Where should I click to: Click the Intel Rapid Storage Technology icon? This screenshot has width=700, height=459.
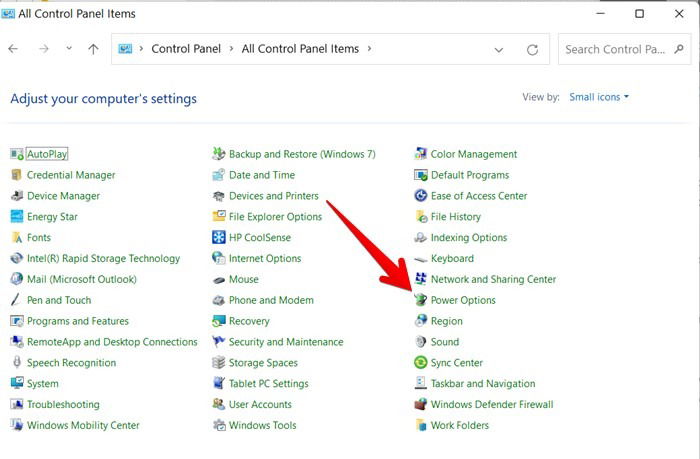pos(17,259)
